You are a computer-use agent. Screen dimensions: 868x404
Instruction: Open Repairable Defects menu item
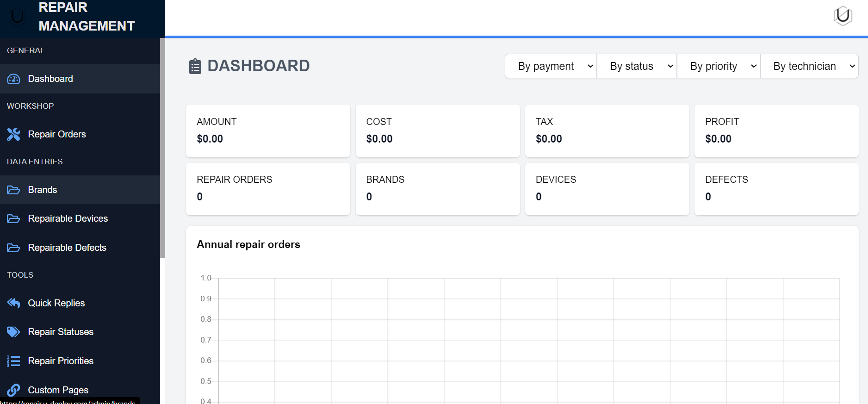click(x=67, y=248)
